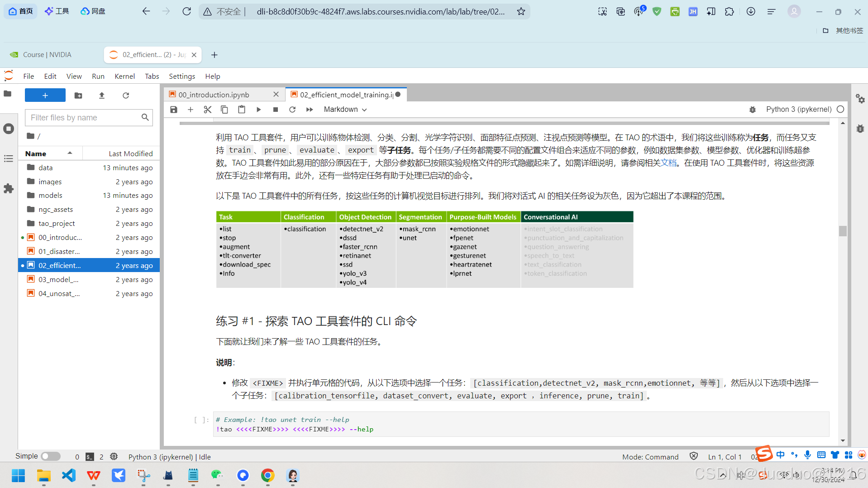This screenshot has height=488, width=868.
Task: Open the Settings menu
Action: tap(182, 76)
